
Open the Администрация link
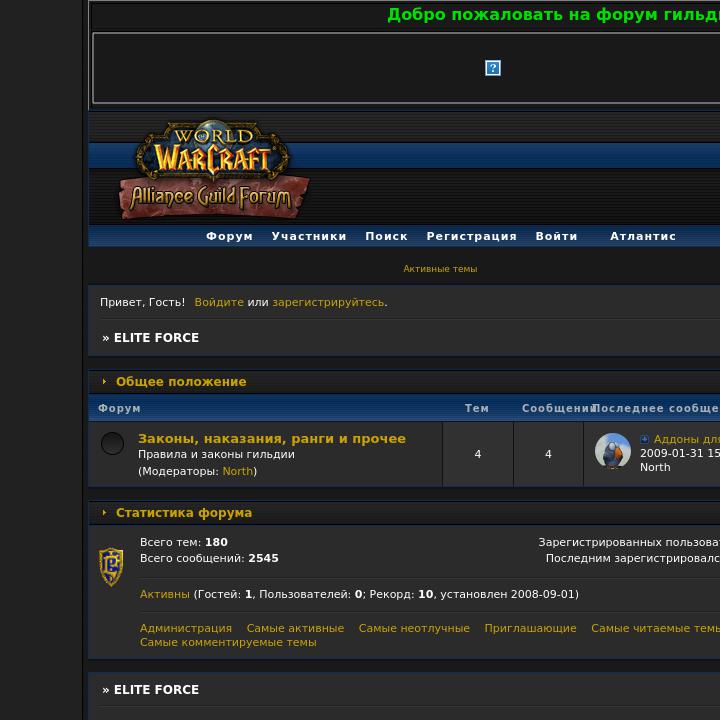tap(186, 628)
